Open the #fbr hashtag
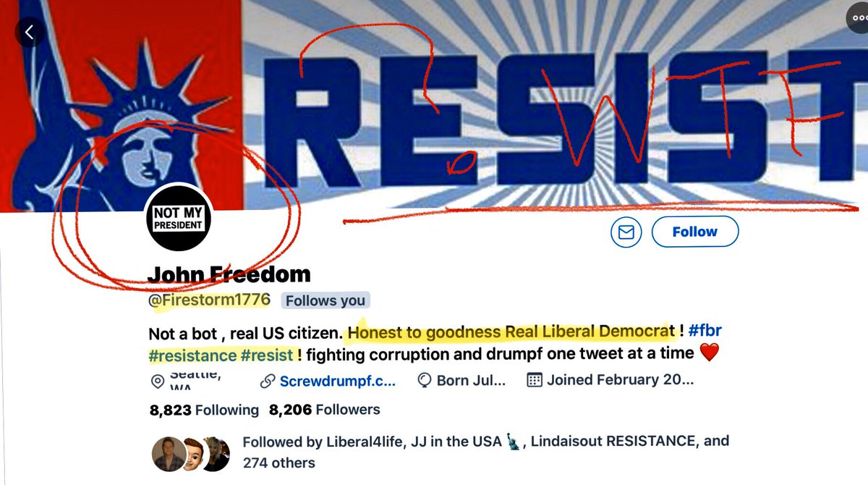Viewport: 868px width, 485px height. pyautogui.click(x=705, y=331)
